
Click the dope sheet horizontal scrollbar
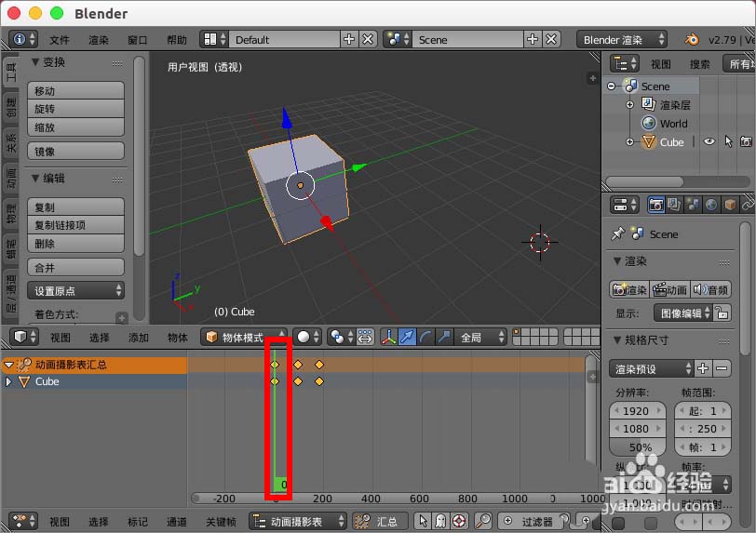(x=397, y=498)
